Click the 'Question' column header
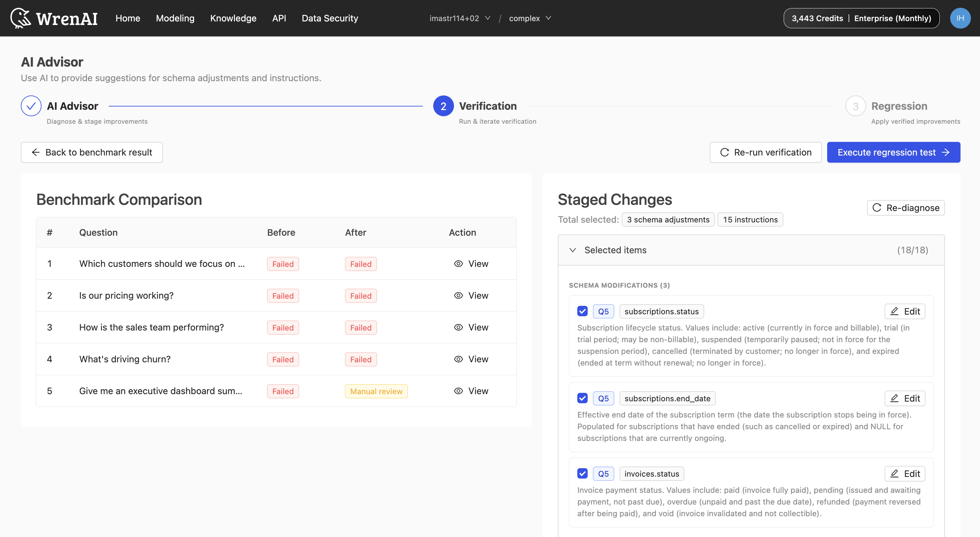Image resolution: width=980 pixels, height=537 pixels. (x=99, y=232)
